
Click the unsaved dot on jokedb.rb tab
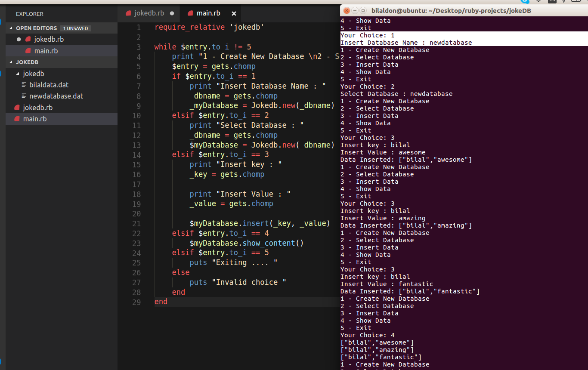click(x=172, y=13)
